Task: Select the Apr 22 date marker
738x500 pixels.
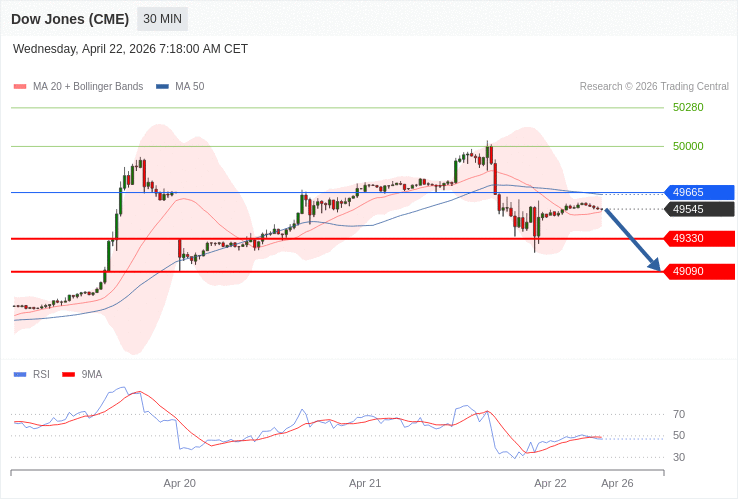Action: point(550,483)
